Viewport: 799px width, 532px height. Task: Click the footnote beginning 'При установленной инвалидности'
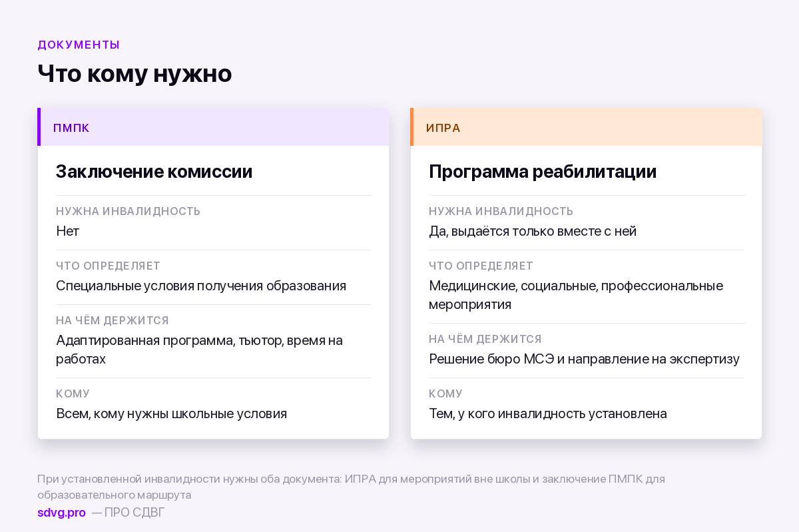pos(351,487)
